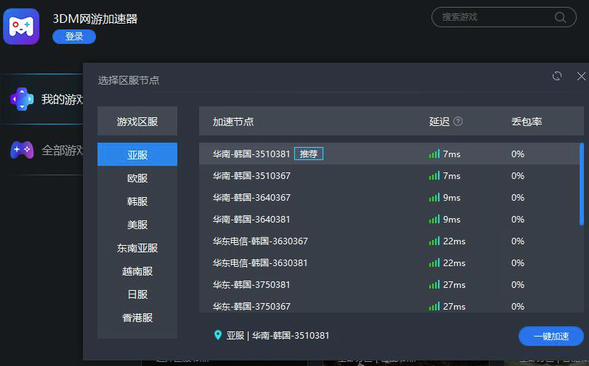Select the 韩服 region
589x366 pixels.
[x=137, y=201]
